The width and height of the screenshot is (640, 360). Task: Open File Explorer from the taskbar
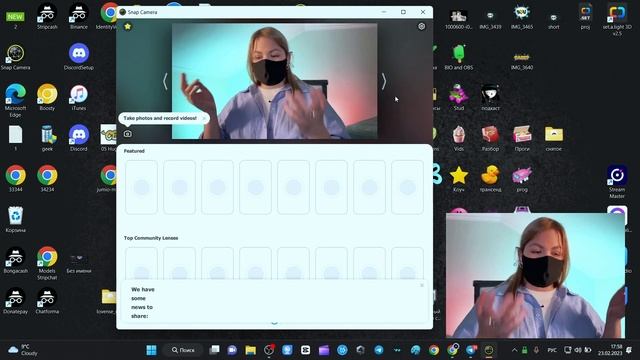251,350
